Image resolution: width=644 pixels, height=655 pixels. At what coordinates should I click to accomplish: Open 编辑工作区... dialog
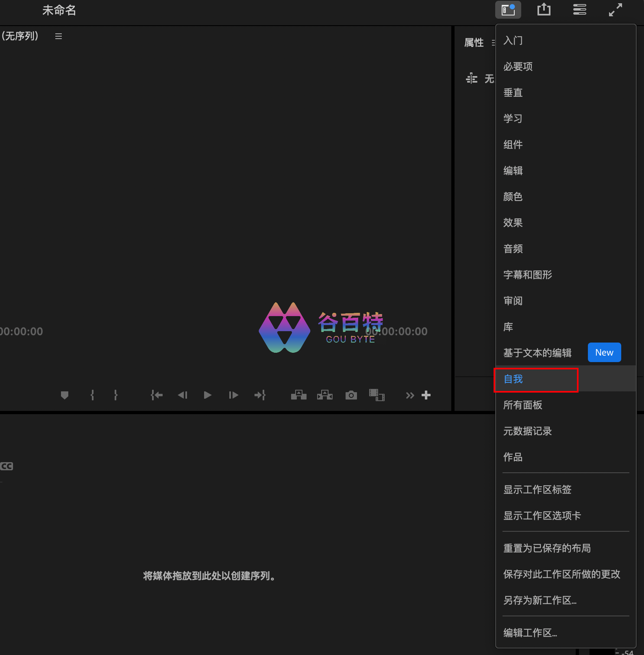530,633
